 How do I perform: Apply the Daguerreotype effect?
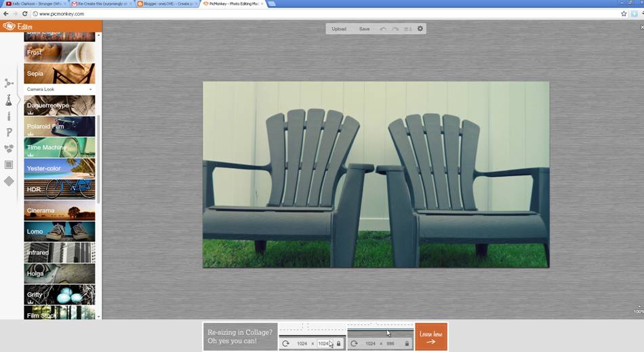point(60,105)
